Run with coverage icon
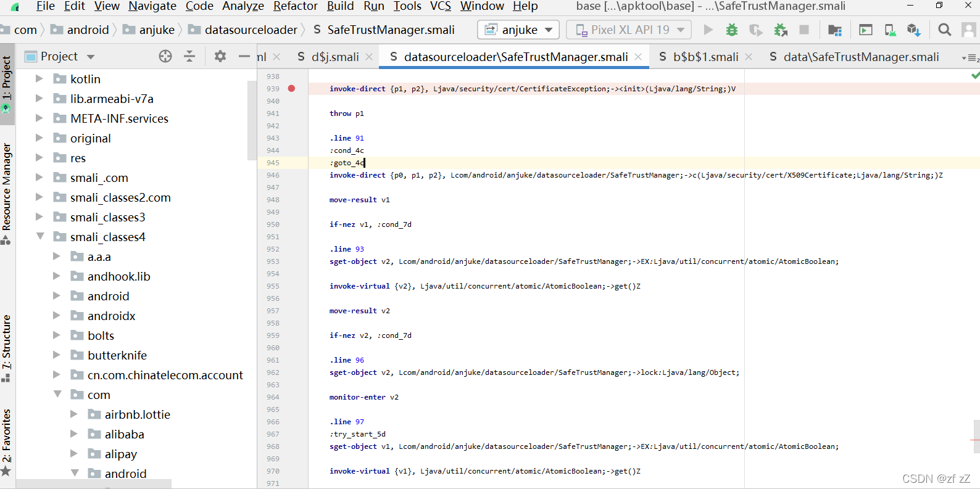 click(756, 30)
